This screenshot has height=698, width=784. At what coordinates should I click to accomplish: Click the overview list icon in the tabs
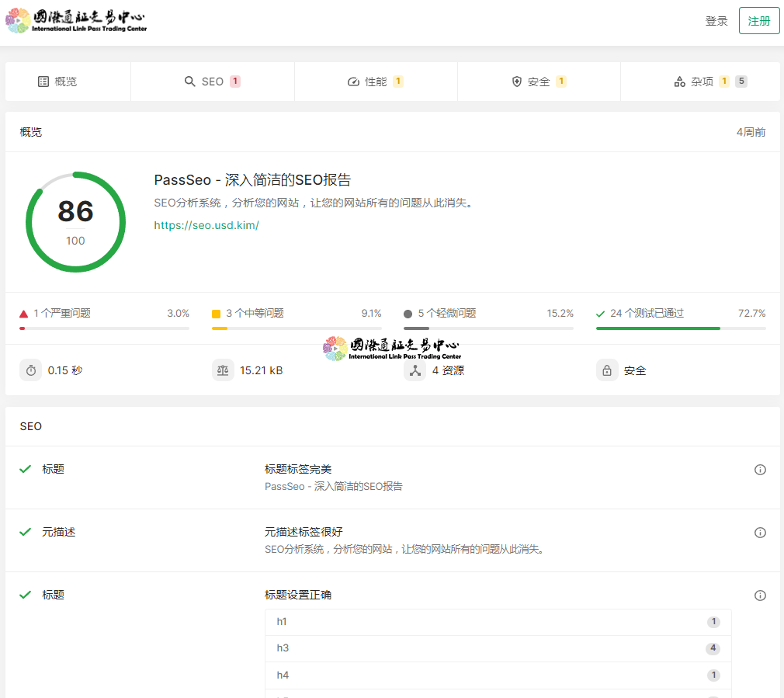tap(43, 82)
